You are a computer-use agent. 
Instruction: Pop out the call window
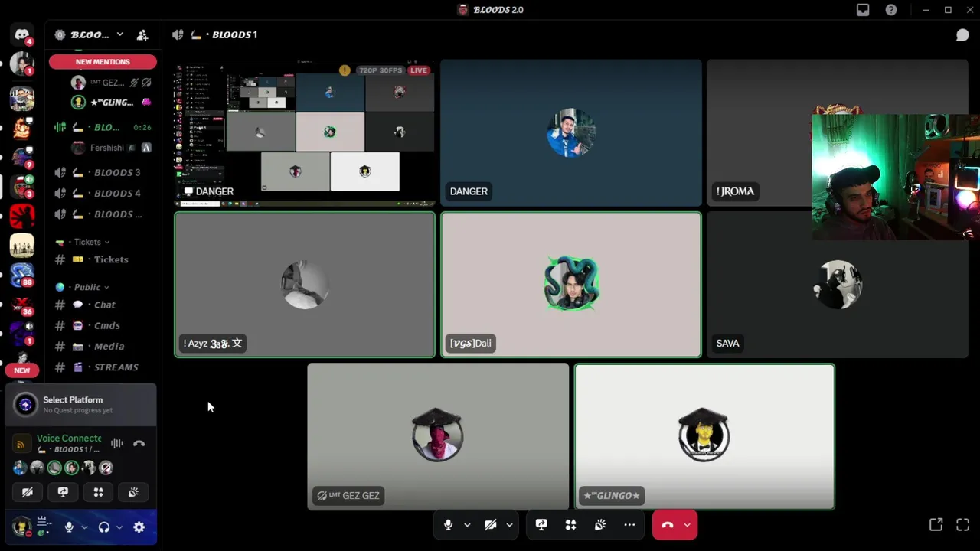pos(936,524)
